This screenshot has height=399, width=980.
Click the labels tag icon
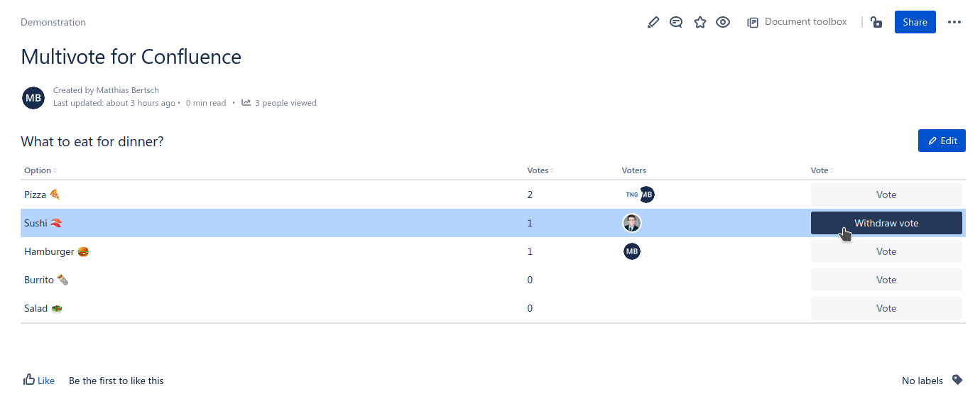pos(957,380)
